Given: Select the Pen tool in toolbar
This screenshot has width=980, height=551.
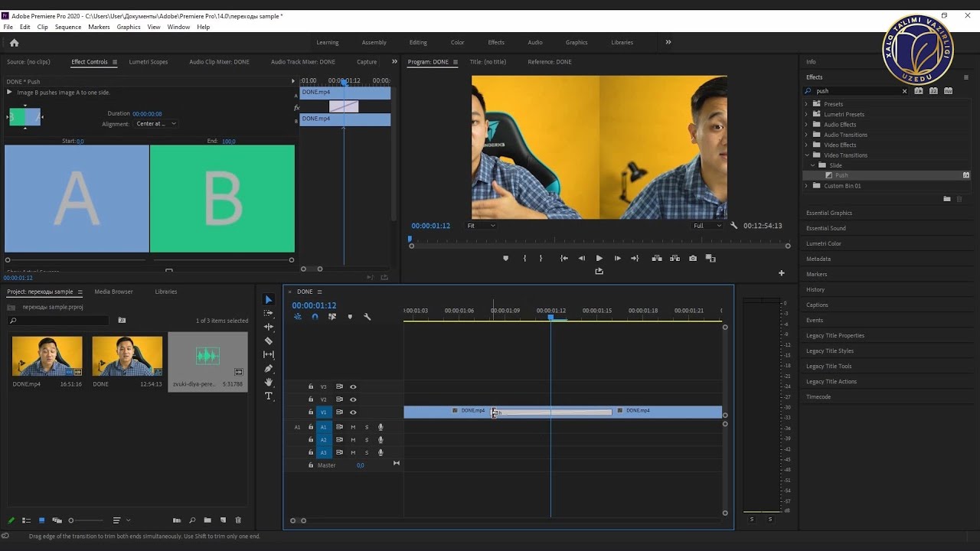Looking at the screenshot, I should click(268, 368).
